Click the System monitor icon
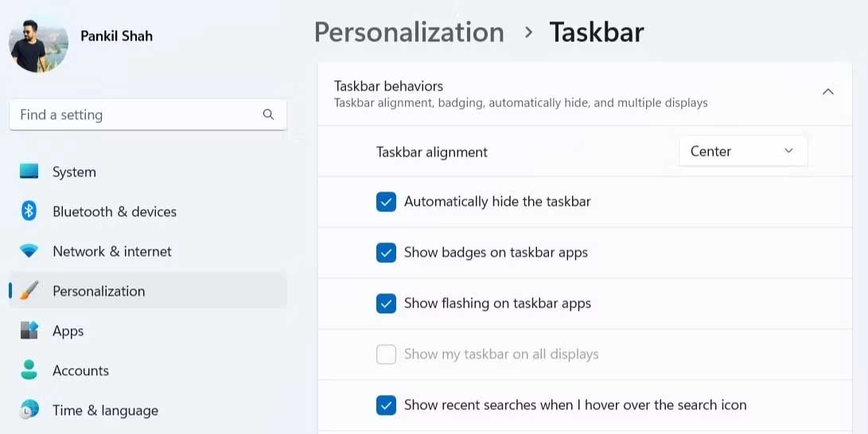 29,172
